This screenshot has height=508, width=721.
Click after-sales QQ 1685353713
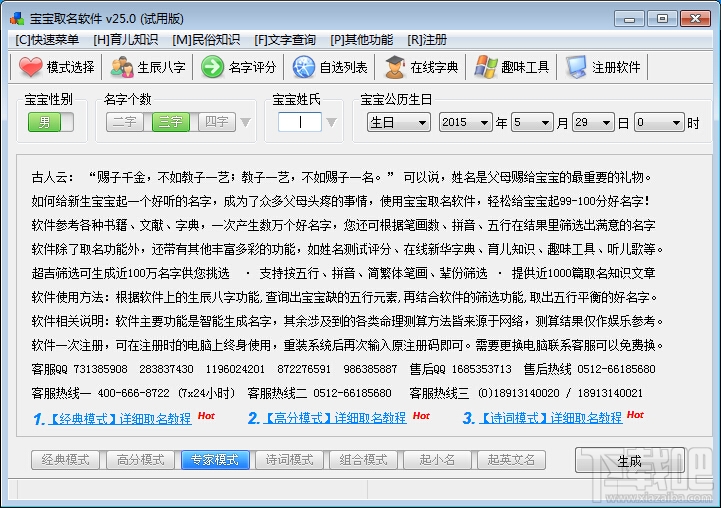pos(481,369)
